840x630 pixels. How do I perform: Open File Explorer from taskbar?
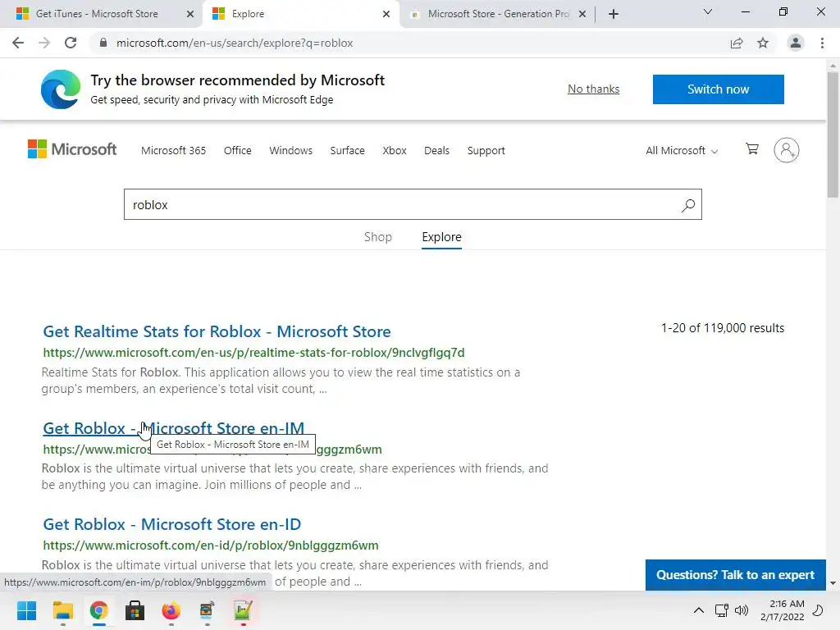(x=62, y=610)
